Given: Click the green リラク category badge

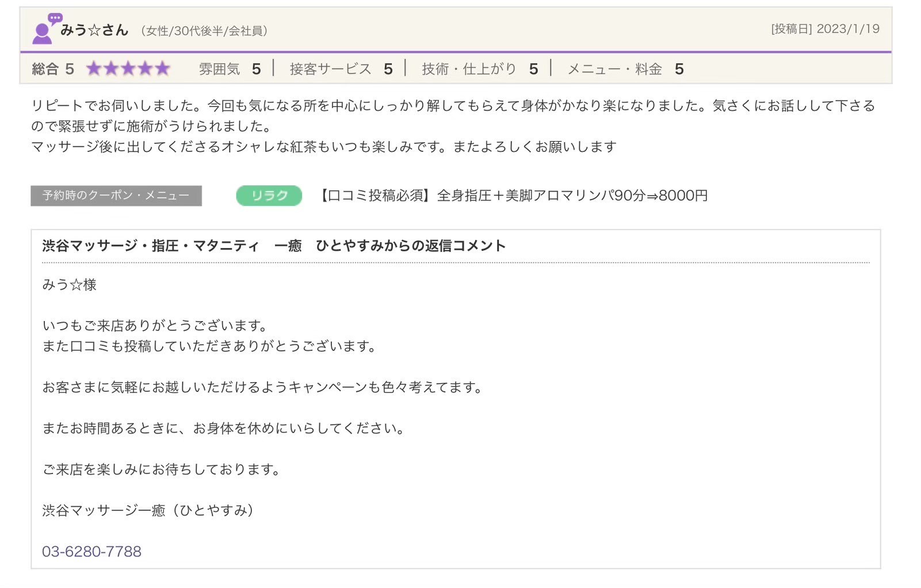Looking at the screenshot, I should coord(269,196).
